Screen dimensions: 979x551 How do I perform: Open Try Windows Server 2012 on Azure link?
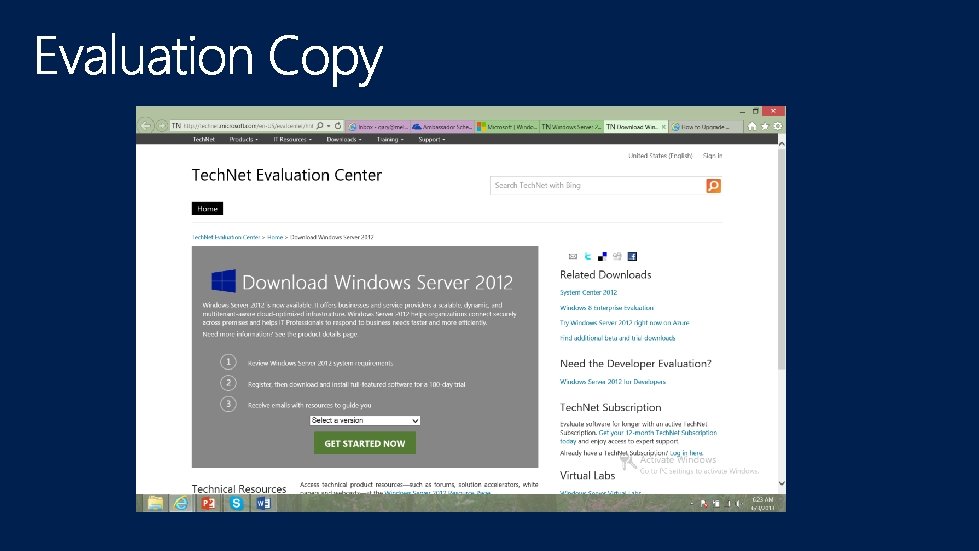(x=624, y=323)
